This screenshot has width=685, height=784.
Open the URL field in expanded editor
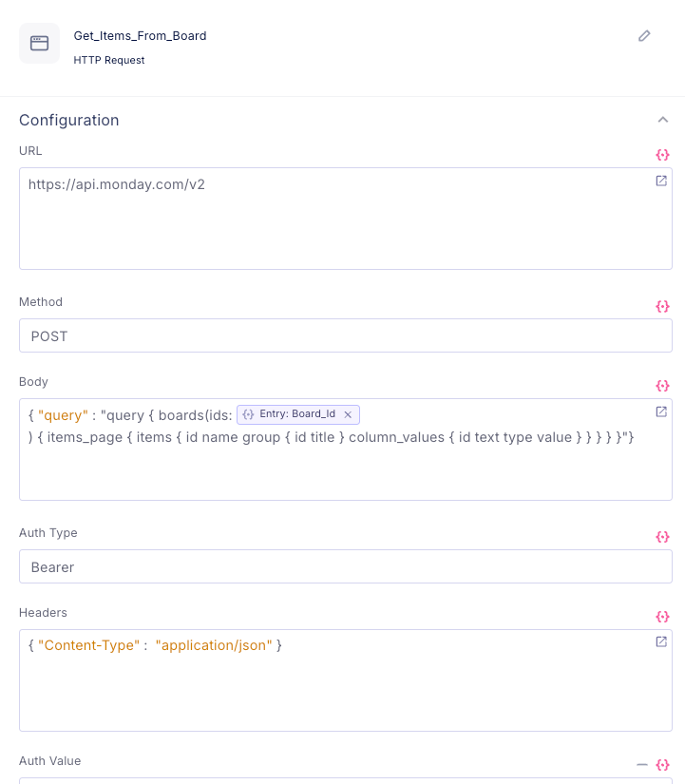[661, 181]
